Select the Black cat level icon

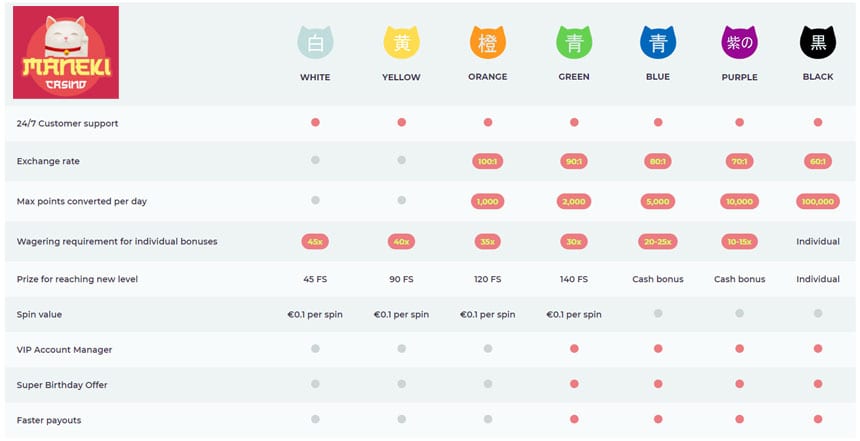818,42
